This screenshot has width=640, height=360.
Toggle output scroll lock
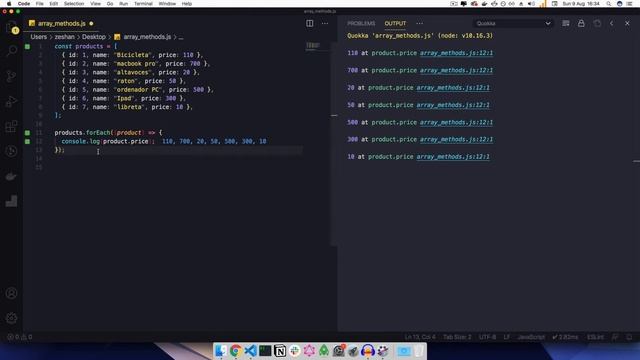(x=581, y=23)
